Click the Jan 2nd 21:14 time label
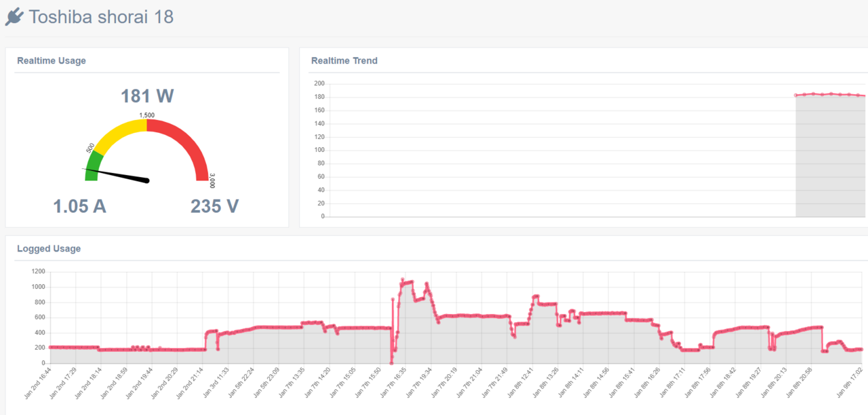This screenshot has width=868, height=415. (x=191, y=384)
